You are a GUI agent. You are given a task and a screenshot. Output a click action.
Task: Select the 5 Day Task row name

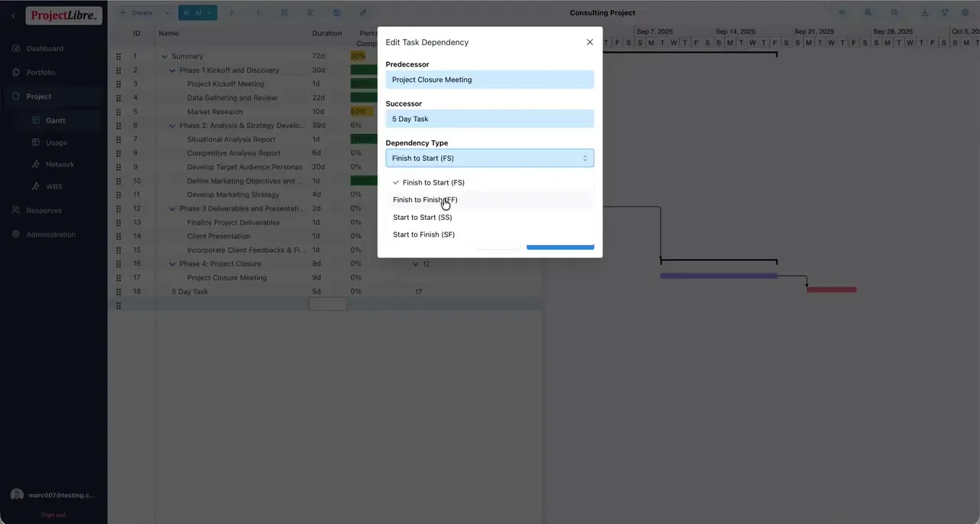[190, 292]
